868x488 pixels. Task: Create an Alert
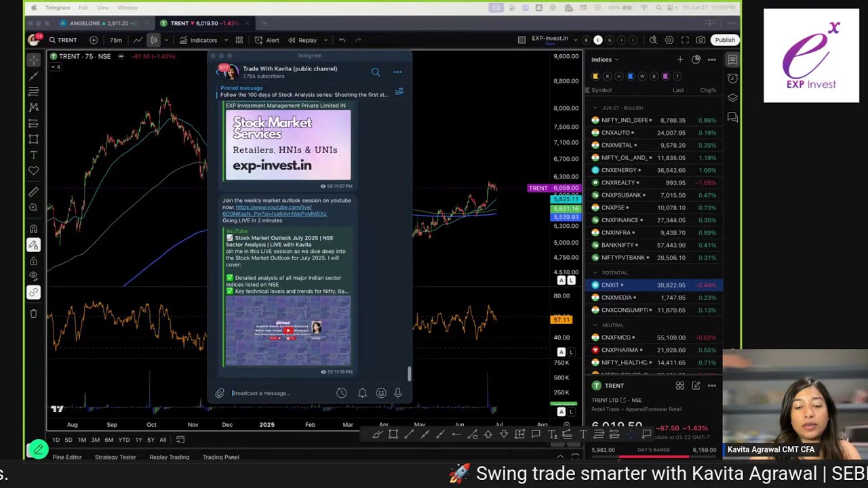pyautogui.click(x=267, y=40)
